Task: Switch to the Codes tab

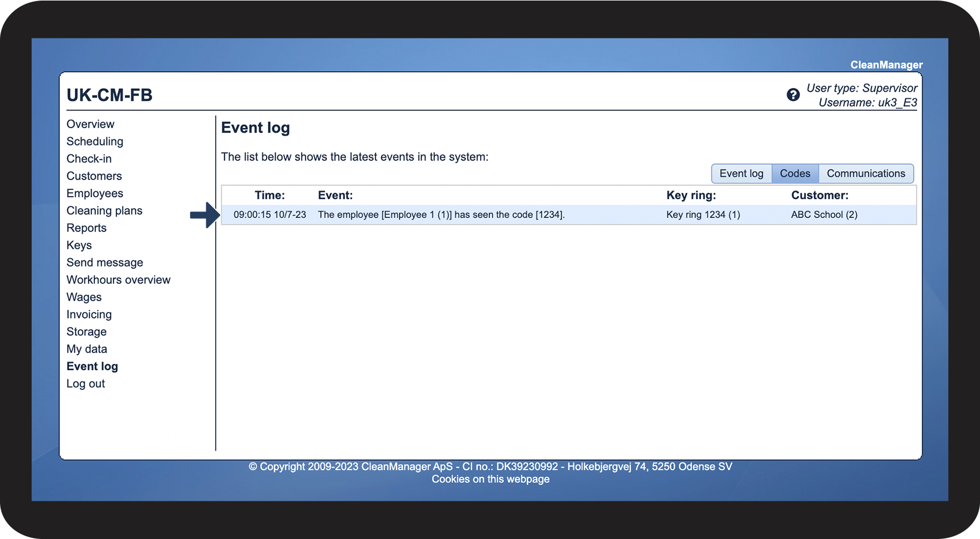Action: click(795, 173)
